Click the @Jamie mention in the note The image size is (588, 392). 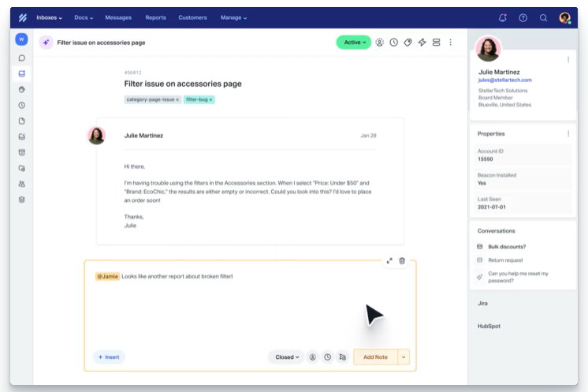(x=107, y=277)
